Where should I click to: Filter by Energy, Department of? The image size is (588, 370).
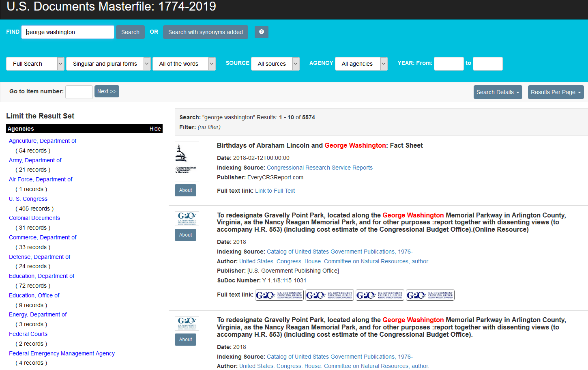[x=38, y=314]
